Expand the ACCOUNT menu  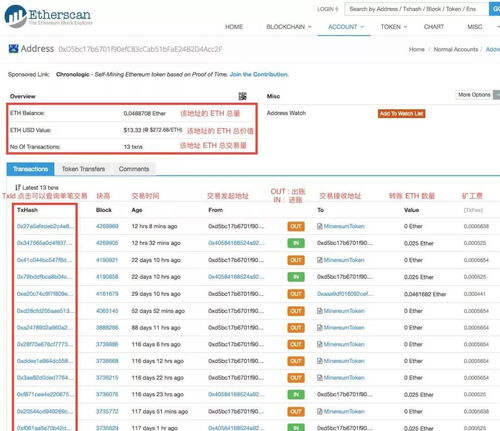click(346, 27)
